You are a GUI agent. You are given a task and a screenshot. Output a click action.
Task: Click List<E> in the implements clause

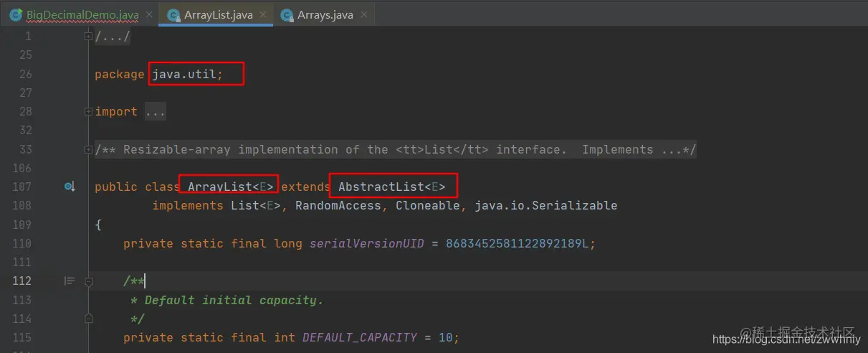click(256, 205)
